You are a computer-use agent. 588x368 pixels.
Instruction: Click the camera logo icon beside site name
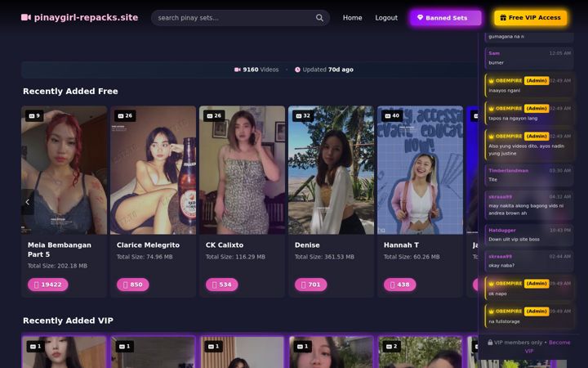[25, 17]
